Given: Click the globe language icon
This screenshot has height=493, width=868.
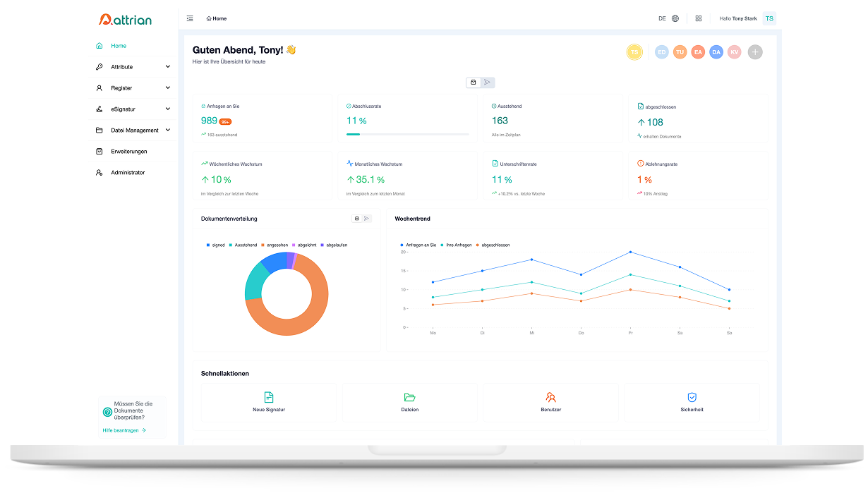Looking at the screenshot, I should (675, 18).
